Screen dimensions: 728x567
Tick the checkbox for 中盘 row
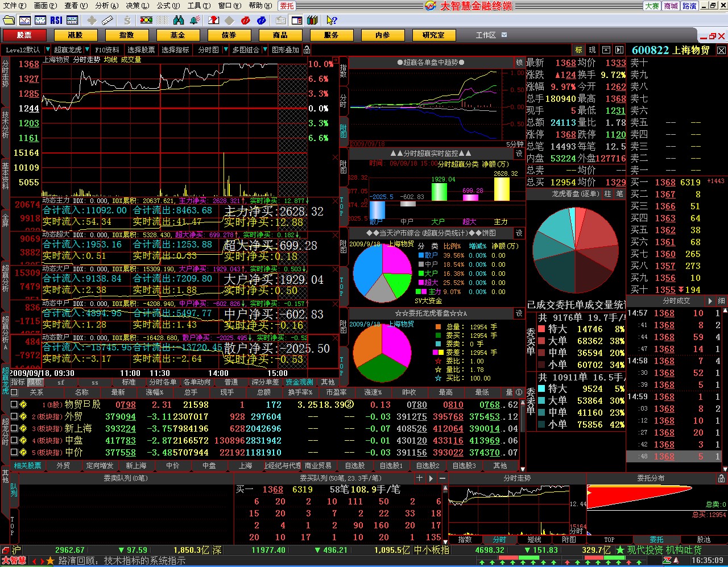[x=14, y=441]
